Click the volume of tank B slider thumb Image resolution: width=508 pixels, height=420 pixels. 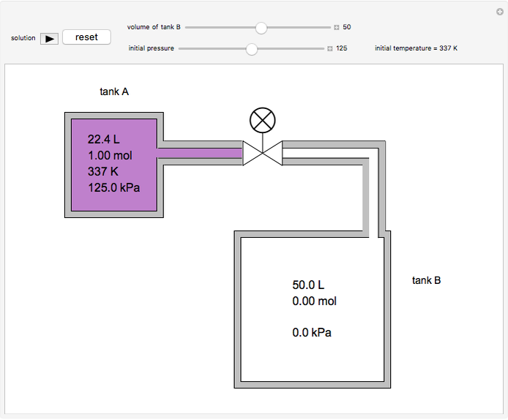point(261,27)
